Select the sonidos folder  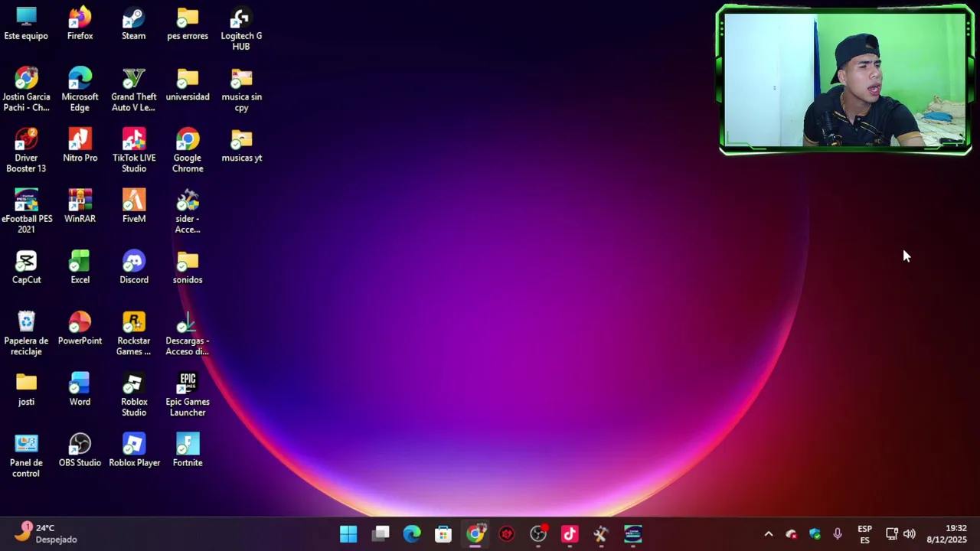[188, 269]
